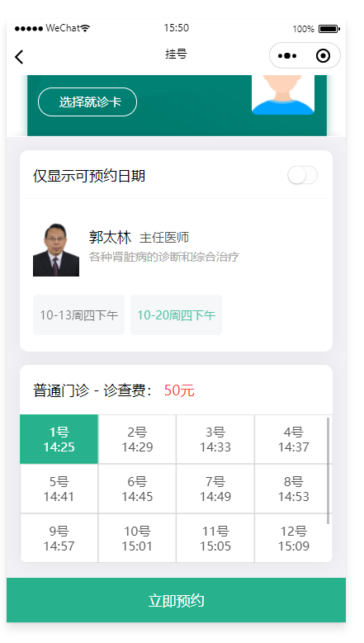The width and height of the screenshot is (364, 643).
Task: Select the 10-20周四下午 date tab
Action: pos(177,315)
